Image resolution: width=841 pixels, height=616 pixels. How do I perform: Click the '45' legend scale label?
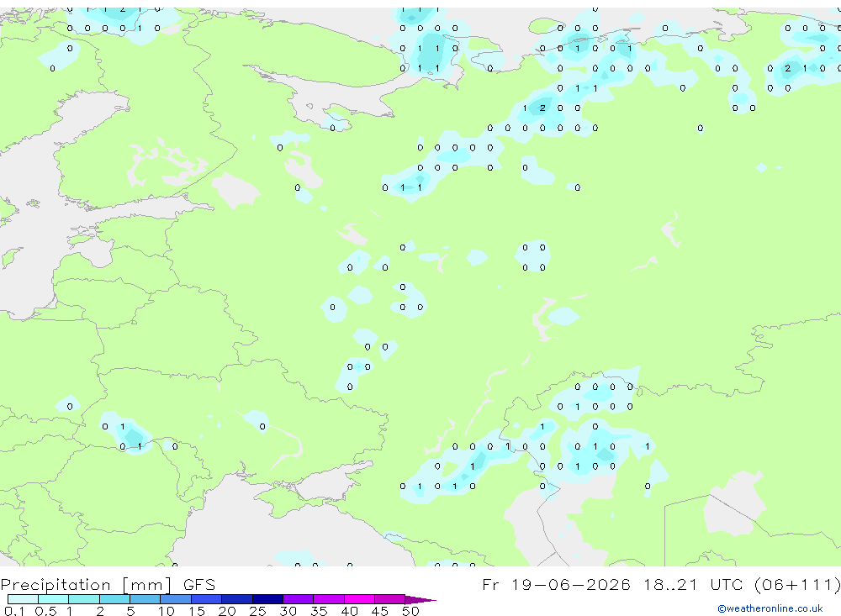click(x=380, y=611)
